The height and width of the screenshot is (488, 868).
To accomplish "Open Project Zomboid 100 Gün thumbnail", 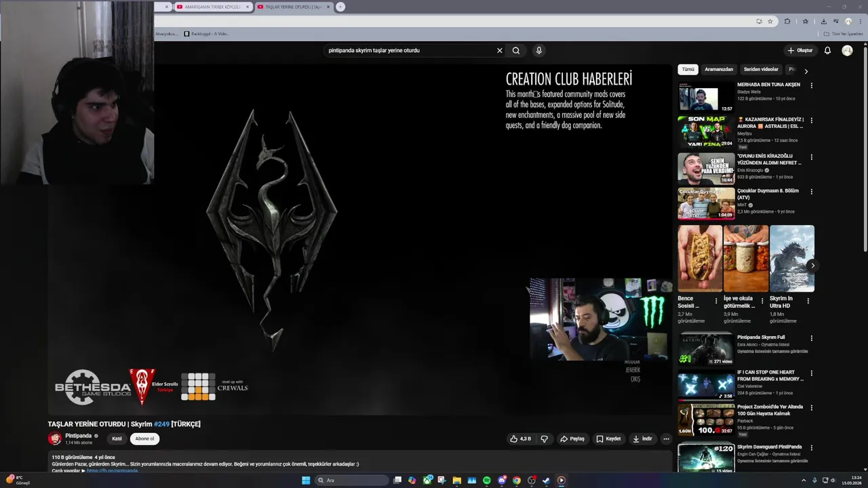I will (706, 420).
